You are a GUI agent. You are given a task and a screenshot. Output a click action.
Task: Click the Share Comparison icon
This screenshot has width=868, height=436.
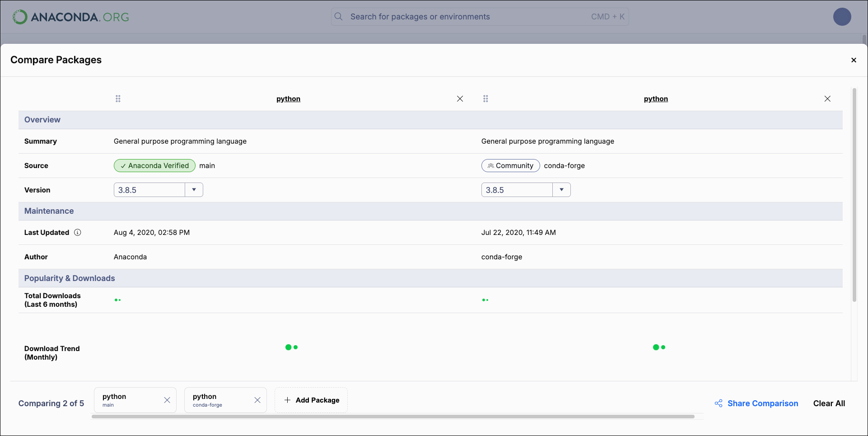coord(719,403)
